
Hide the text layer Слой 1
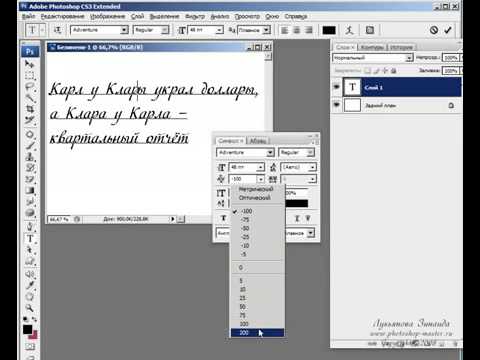337,87
